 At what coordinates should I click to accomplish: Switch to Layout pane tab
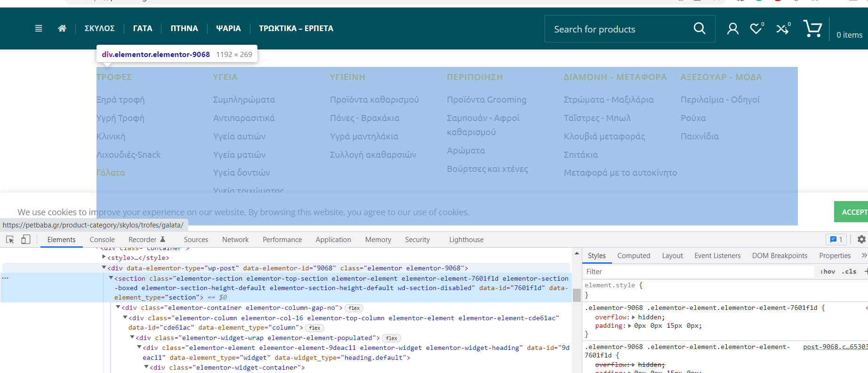click(x=672, y=255)
